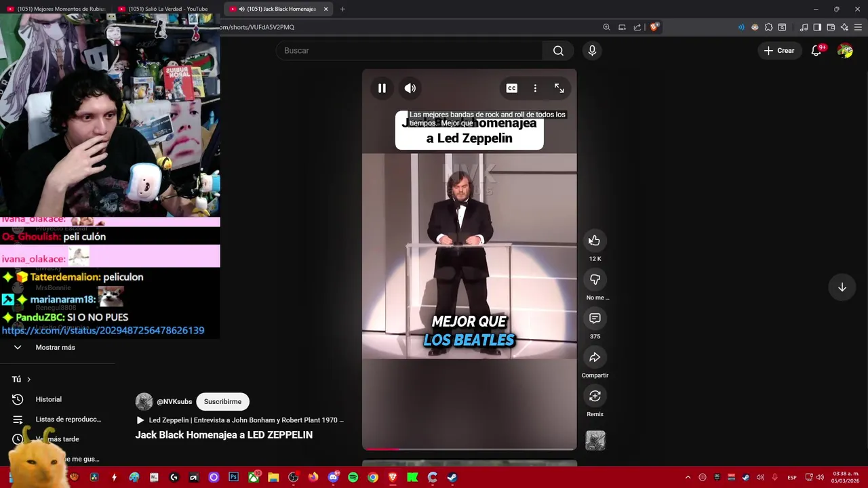Open the glasses-face extension icon
868x488 pixels.
pyautogui.click(x=755, y=27)
